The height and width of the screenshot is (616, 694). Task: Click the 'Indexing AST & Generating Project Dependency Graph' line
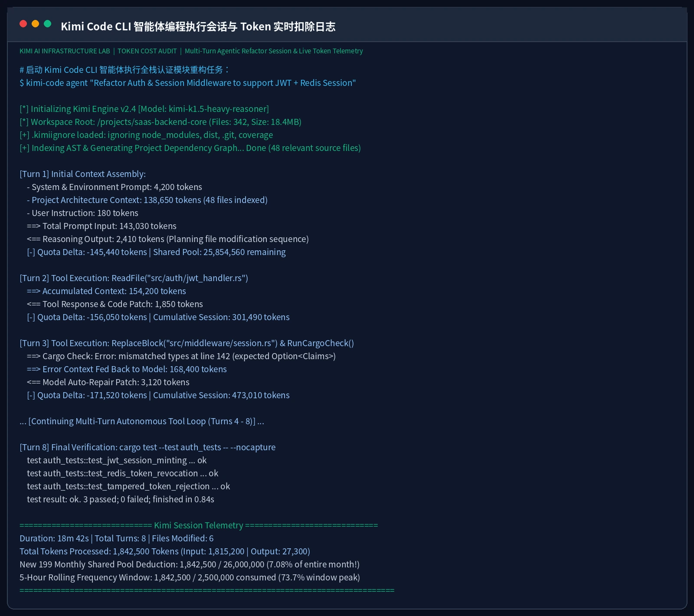pyautogui.click(x=190, y=148)
